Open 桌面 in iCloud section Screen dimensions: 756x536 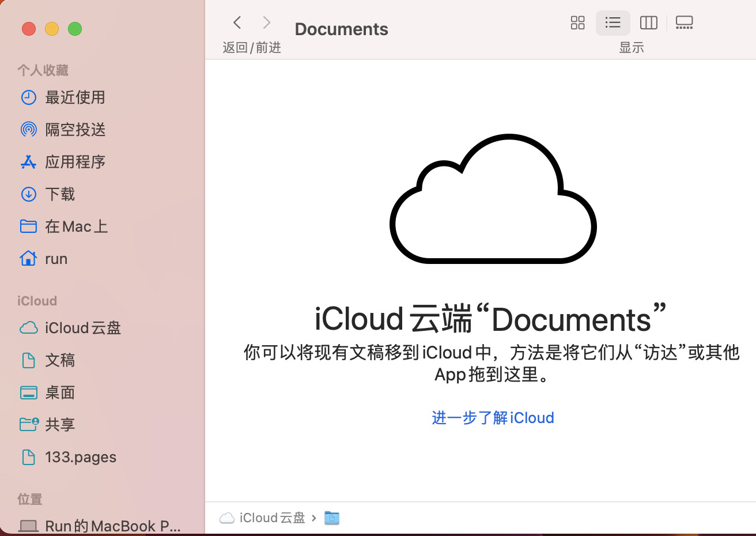pyautogui.click(x=60, y=392)
